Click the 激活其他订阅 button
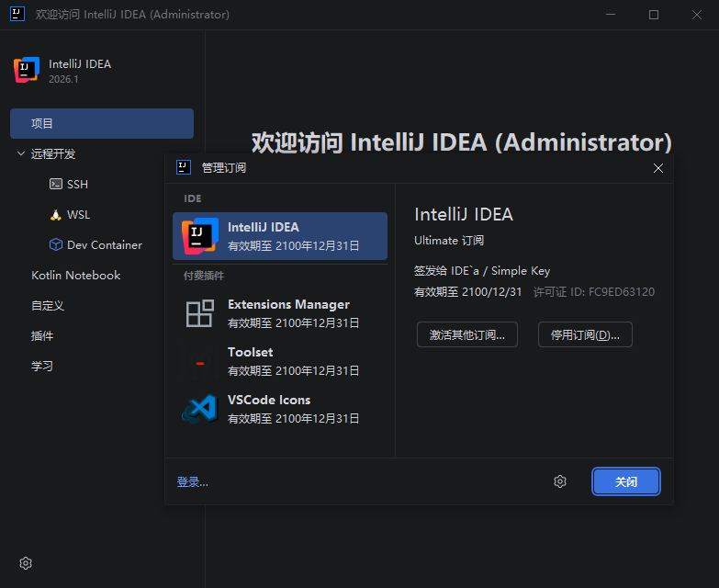 466,334
